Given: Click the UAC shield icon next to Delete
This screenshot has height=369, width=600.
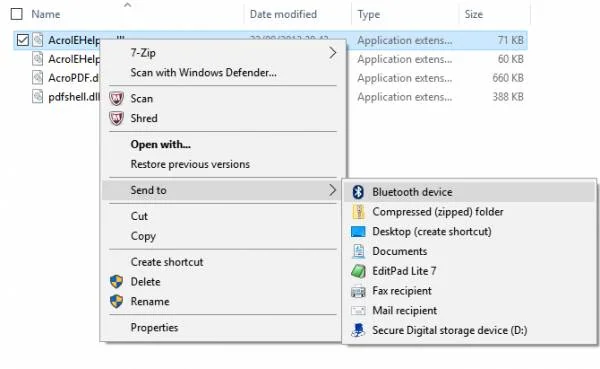Looking at the screenshot, I should 116,282.
